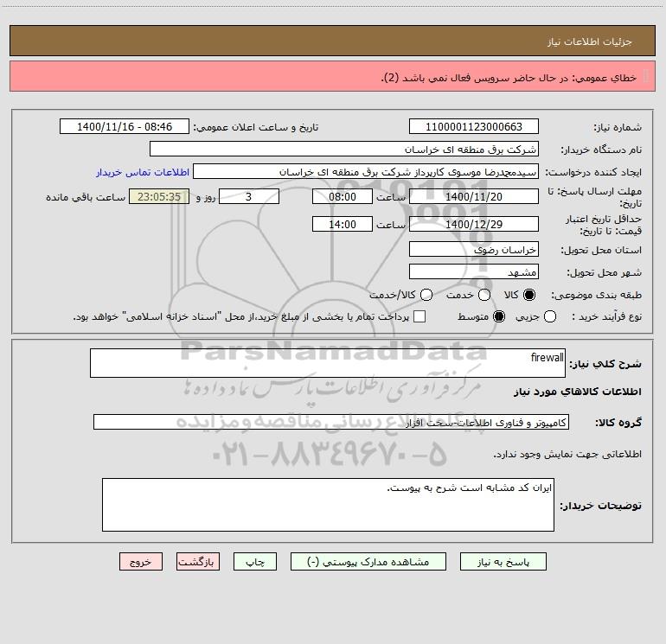Click remaining time countdown 23:05:35
This screenshot has height=644, width=666.
point(159,196)
